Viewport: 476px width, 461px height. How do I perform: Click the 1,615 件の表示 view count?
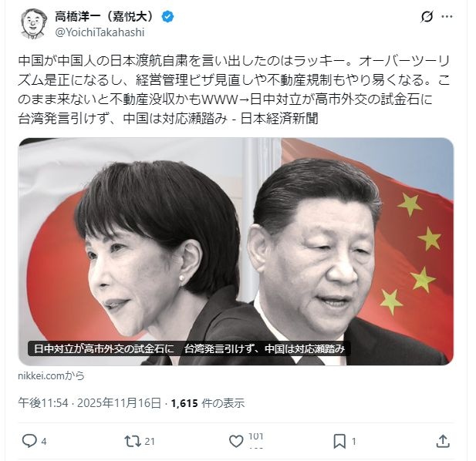point(208,403)
